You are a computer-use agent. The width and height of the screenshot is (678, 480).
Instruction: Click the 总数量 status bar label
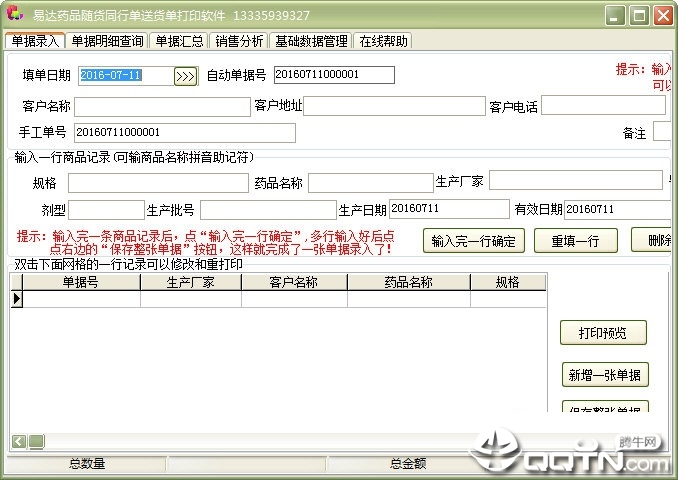87,464
